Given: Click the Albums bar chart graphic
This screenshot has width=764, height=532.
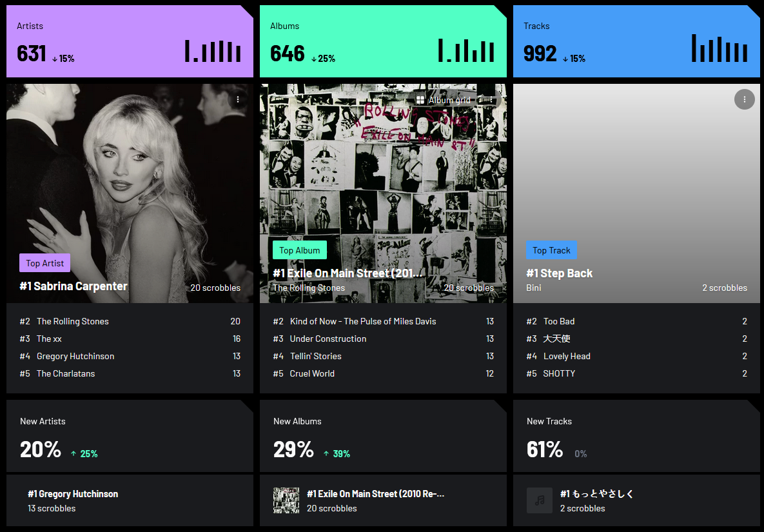Looking at the screenshot, I should [466, 51].
